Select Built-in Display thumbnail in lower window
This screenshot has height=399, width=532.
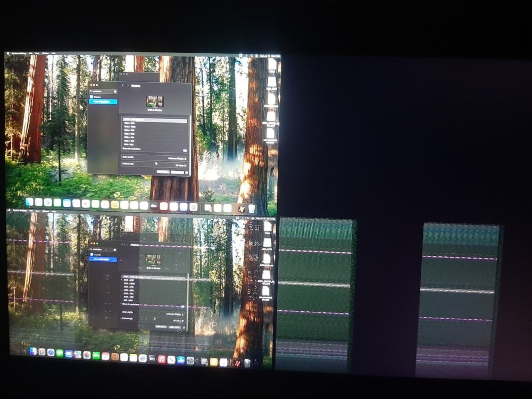point(153,260)
